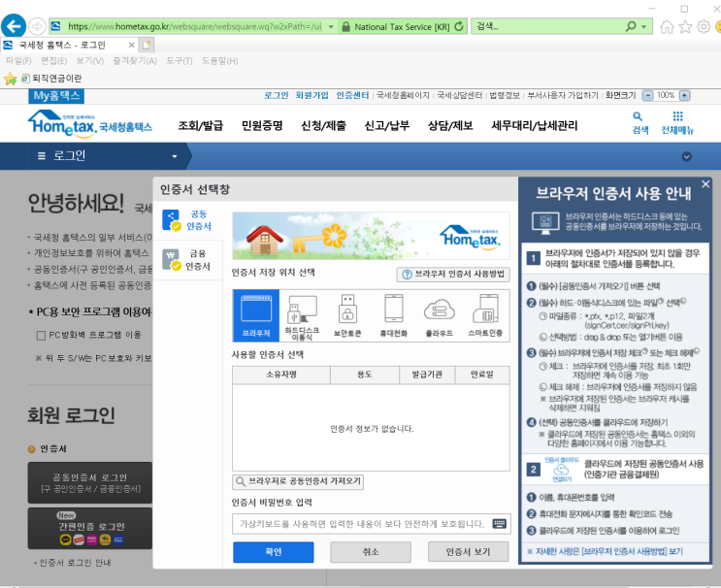721x588 pixels.
Task: Select 휴대전화 storage icon
Action: [394, 315]
